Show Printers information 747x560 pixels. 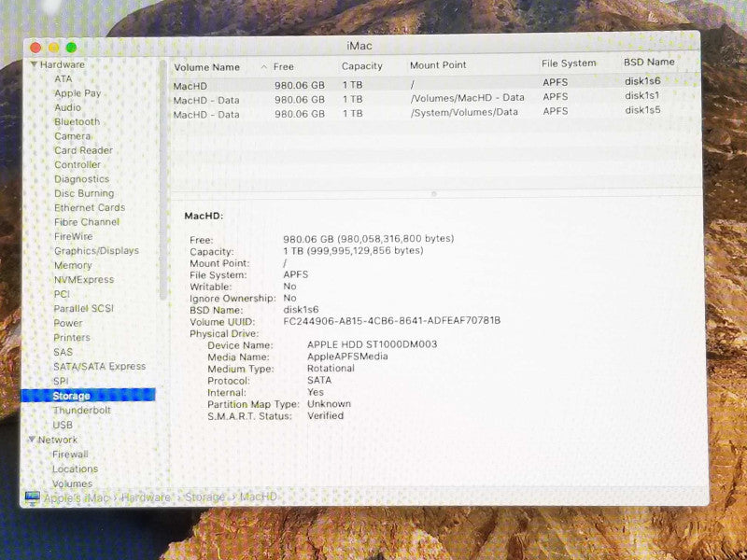[72, 337]
